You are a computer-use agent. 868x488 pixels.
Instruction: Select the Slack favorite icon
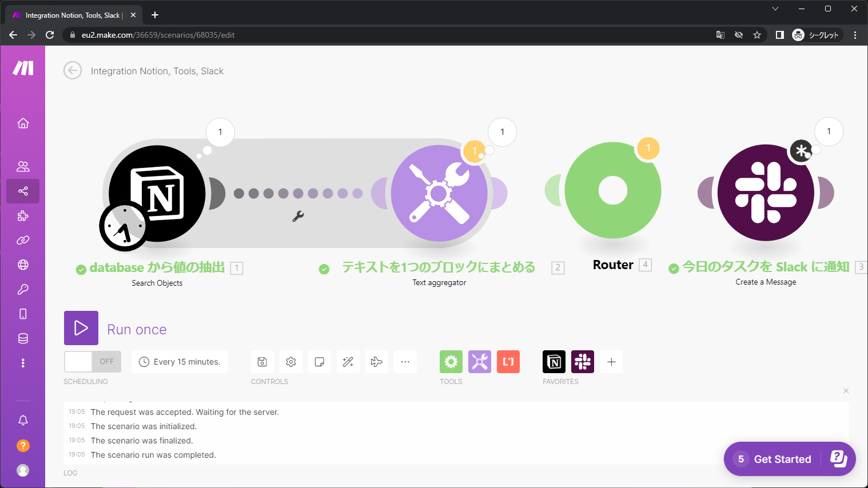583,362
